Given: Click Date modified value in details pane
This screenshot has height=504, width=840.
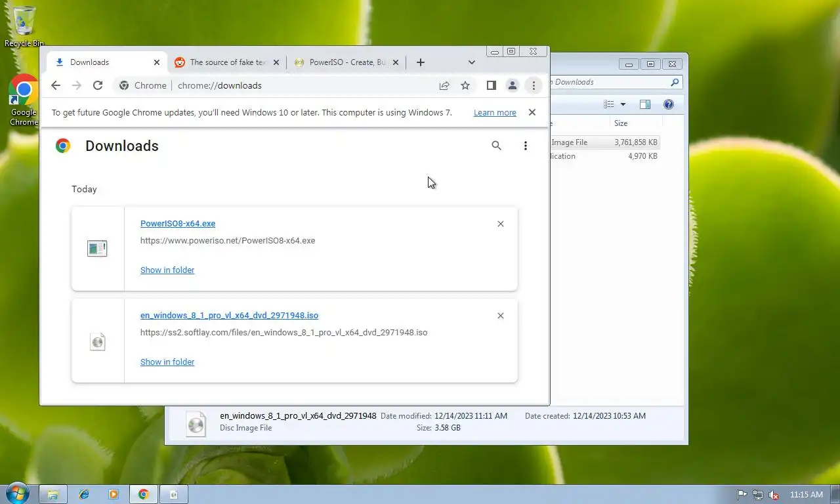Looking at the screenshot, I should [471, 416].
